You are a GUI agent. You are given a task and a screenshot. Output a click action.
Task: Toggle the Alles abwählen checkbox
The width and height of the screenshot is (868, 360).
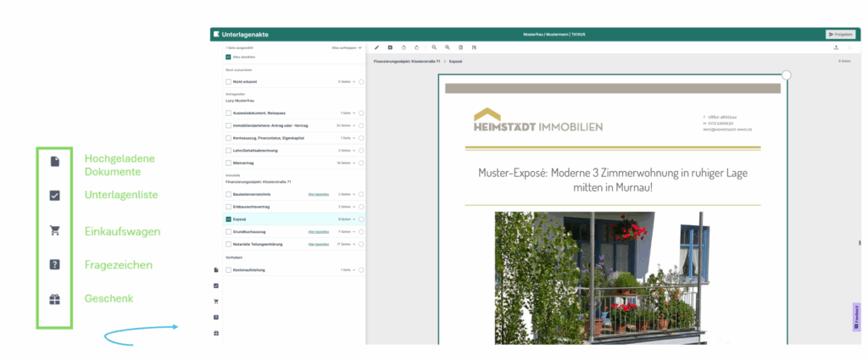coord(228,57)
